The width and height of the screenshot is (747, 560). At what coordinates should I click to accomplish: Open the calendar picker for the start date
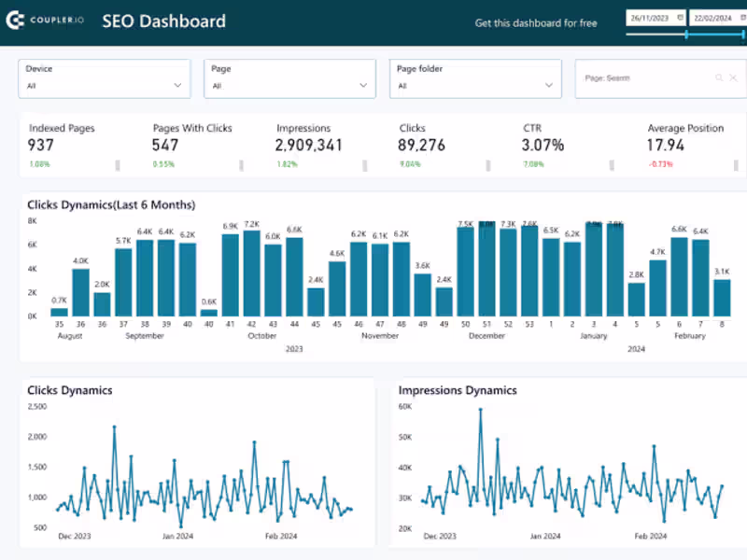679,17
